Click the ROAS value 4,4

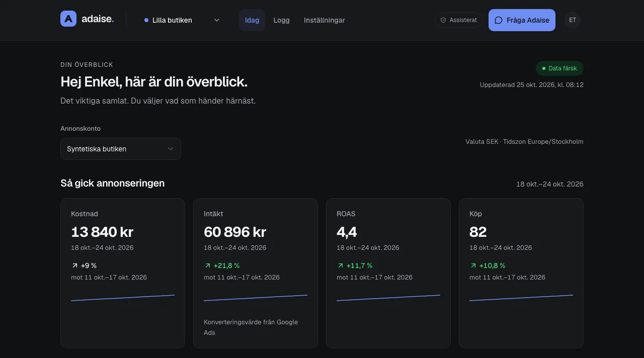point(347,232)
